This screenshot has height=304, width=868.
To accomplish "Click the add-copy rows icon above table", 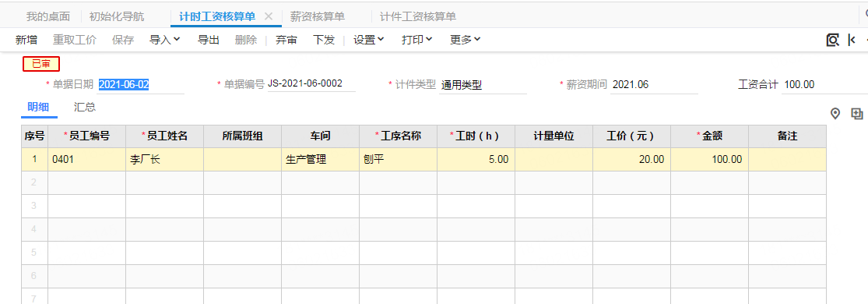I will (x=857, y=114).
